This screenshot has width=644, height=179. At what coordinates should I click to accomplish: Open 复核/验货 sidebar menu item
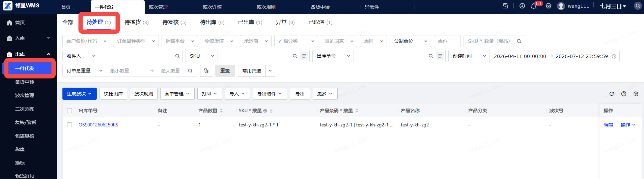26,122
